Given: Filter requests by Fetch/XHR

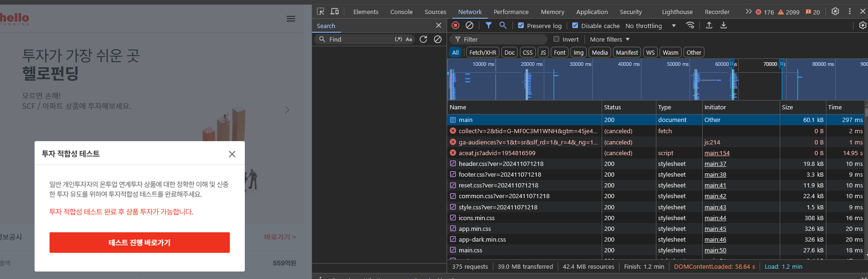Looking at the screenshot, I should pyautogui.click(x=483, y=52).
